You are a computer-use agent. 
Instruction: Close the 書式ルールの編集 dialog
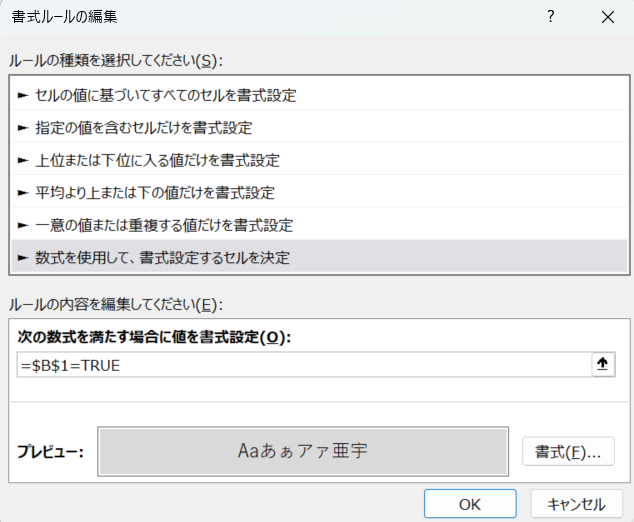607,17
